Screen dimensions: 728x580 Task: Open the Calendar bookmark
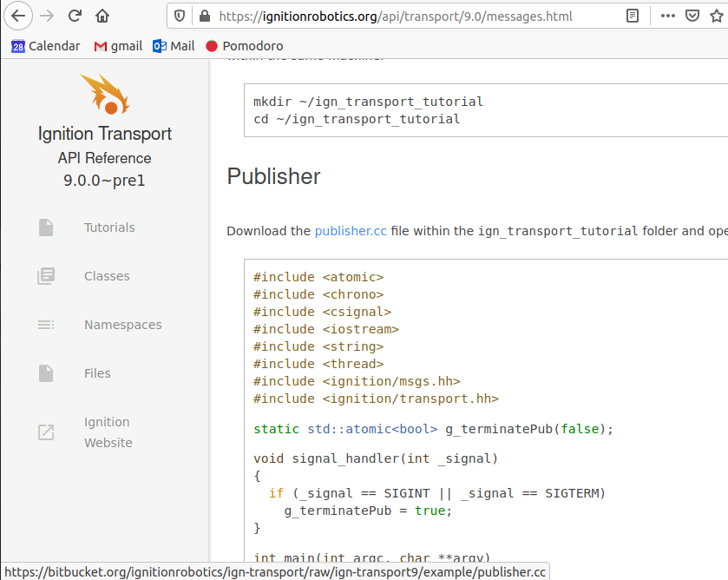pyautogui.click(x=45, y=45)
